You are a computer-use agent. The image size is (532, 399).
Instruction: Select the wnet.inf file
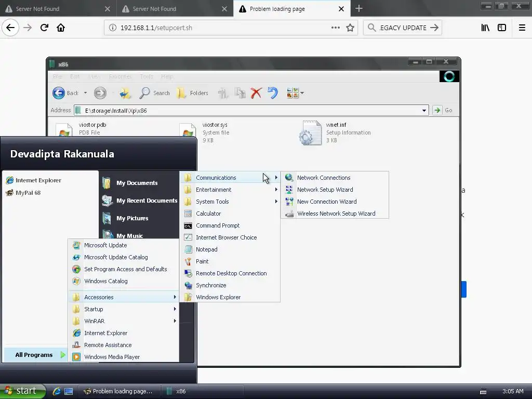click(335, 132)
